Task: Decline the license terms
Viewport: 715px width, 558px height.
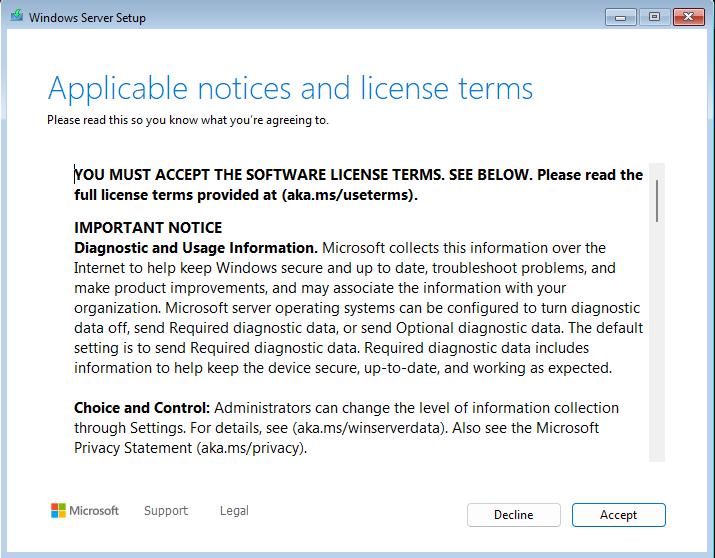Action: coord(513,515)
